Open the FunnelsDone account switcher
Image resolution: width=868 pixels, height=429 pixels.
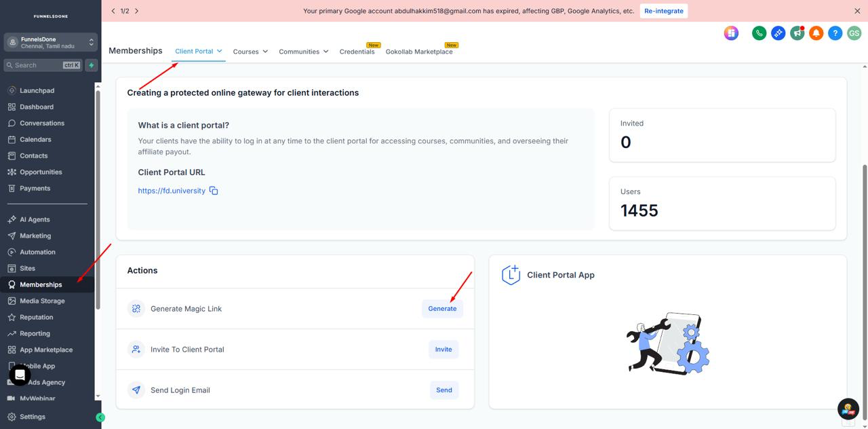click(x=51, y=42)
